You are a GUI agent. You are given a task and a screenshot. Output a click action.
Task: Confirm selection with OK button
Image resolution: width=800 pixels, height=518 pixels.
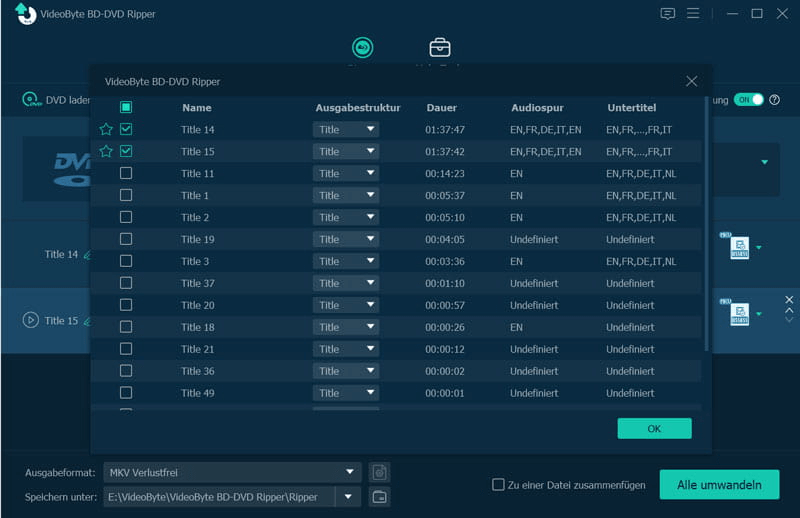654,429
